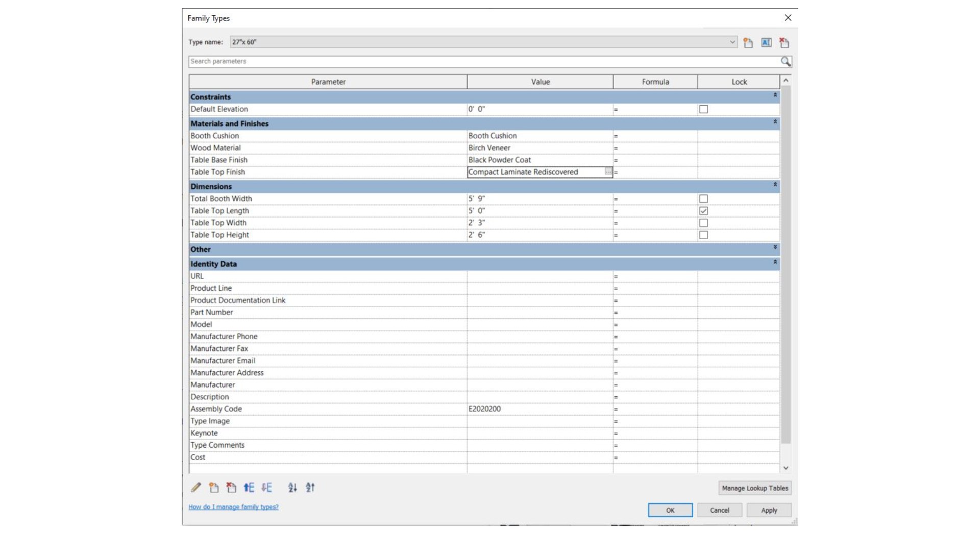
Task: Uncheck the Table Top Length lock
Action: 703,211
